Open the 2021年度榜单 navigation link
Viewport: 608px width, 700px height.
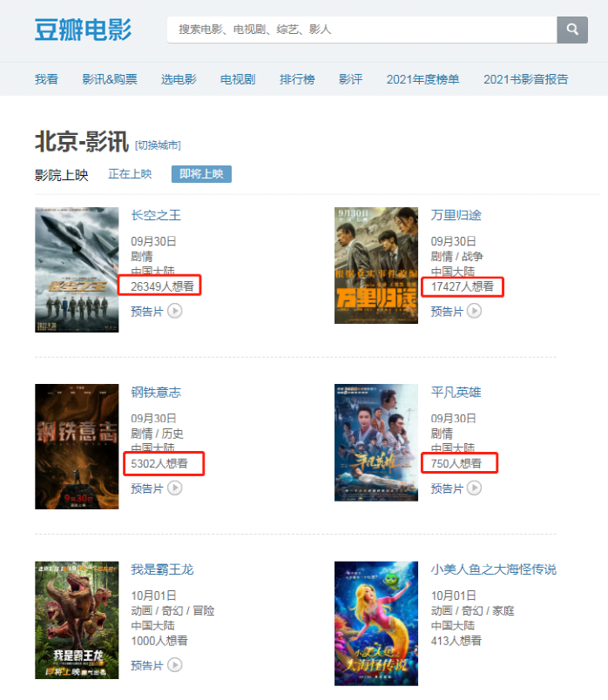point(422,79)
